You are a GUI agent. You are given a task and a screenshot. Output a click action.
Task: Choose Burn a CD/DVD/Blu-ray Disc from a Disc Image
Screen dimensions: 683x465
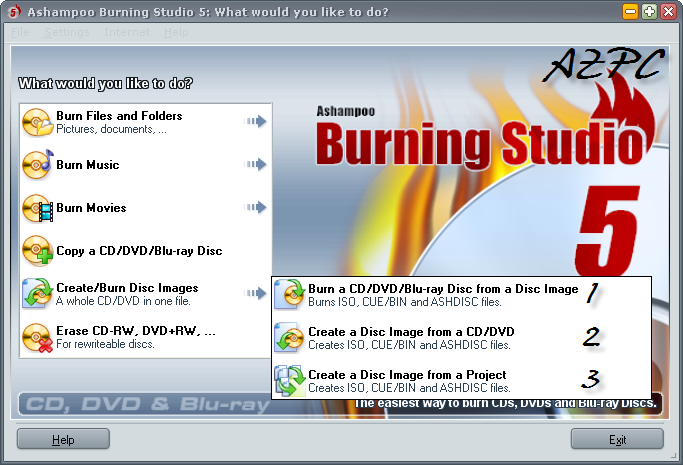click(x=442, y=289)
